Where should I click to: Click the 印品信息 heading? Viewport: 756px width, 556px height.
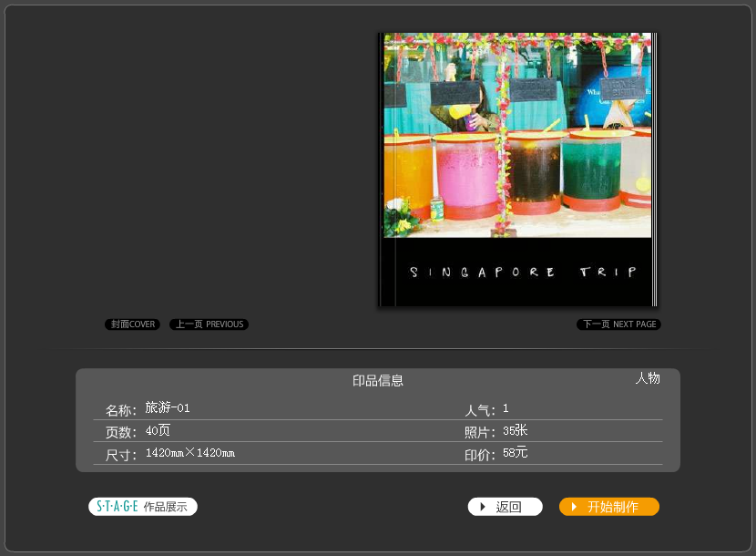377,381
